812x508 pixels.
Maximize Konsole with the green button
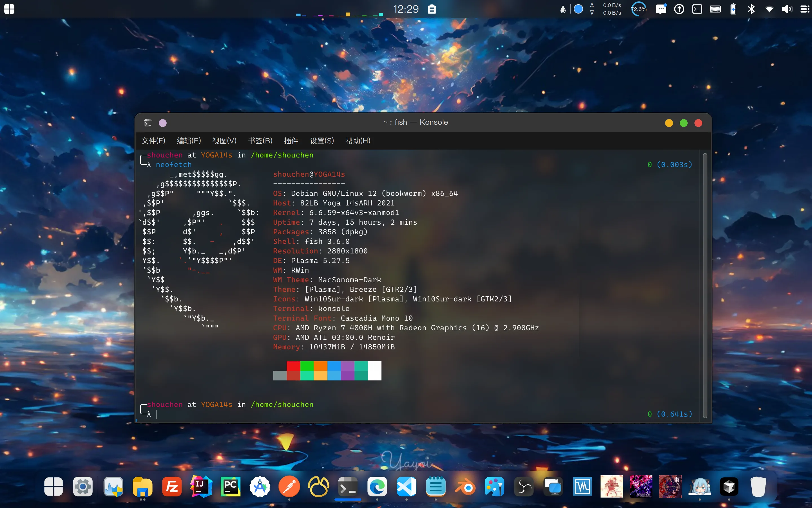(x=683, y=123)
